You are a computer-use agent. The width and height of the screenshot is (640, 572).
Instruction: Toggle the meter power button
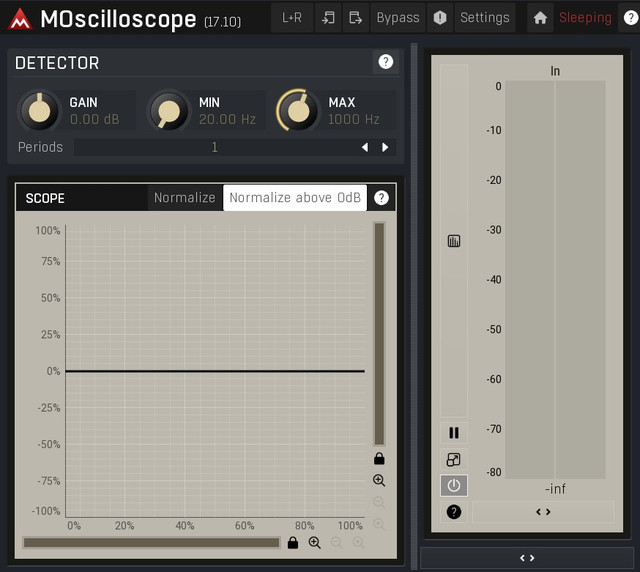454,485
